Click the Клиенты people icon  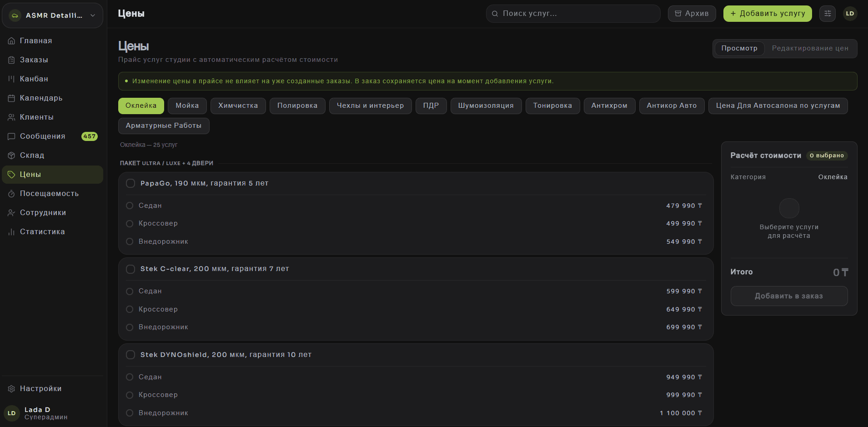[x=11, y=117]
